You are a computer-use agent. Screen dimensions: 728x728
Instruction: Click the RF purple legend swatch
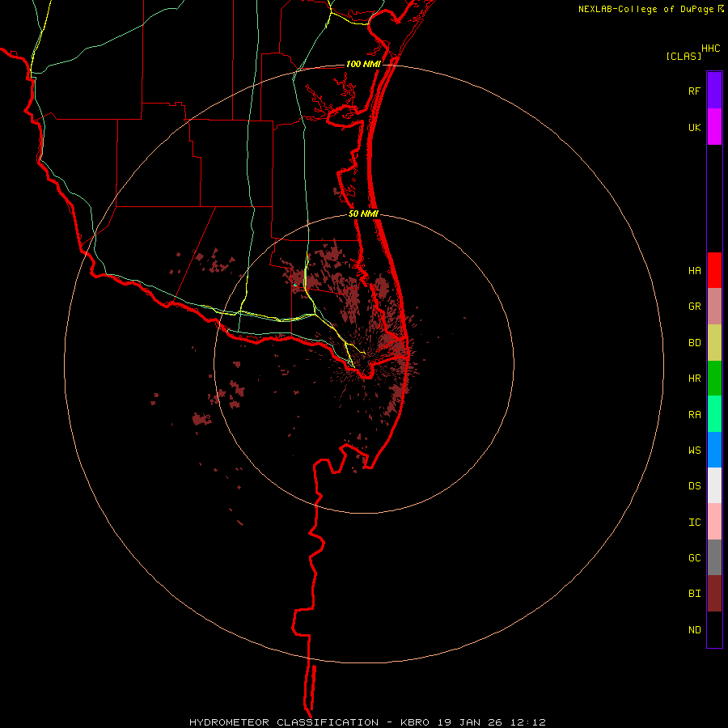pyautogui.click(x=714, y=91)
